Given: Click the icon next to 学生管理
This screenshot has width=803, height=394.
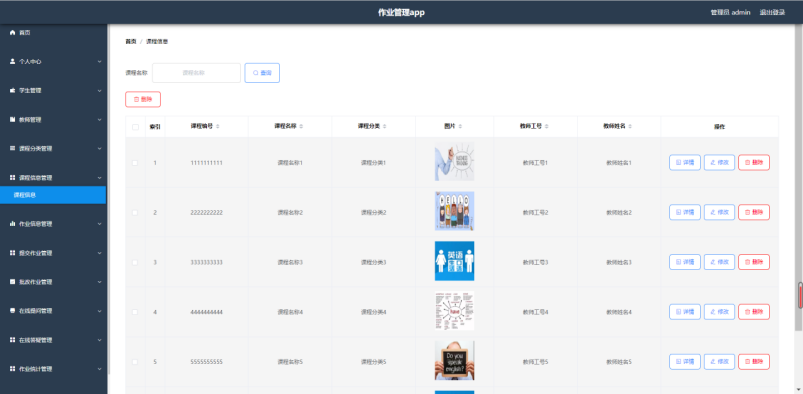Looking at the screenshot, I should [x=13, y=91].
